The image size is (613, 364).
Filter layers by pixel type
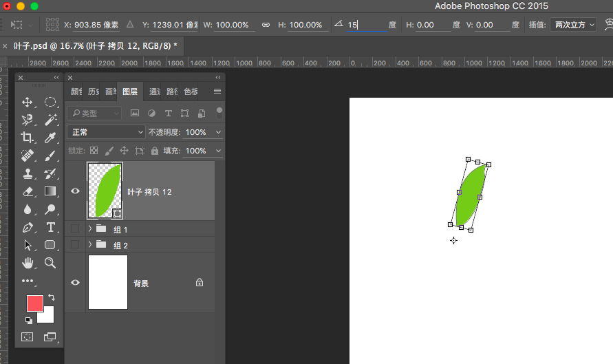tap(134, 114)
